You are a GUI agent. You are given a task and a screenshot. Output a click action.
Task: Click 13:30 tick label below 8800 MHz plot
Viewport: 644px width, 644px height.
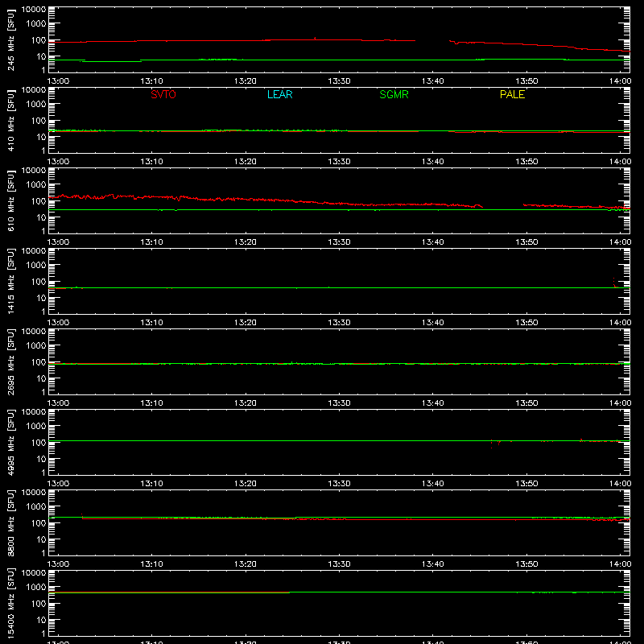tap(339, 564)
